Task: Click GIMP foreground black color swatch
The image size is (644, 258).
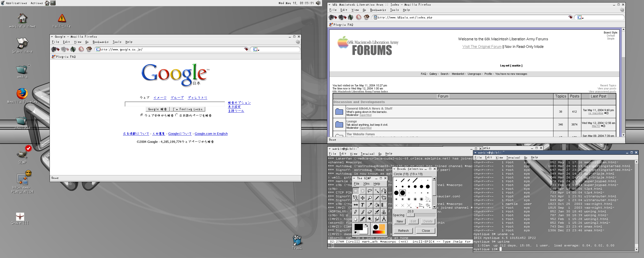Action: coord(358,227)
